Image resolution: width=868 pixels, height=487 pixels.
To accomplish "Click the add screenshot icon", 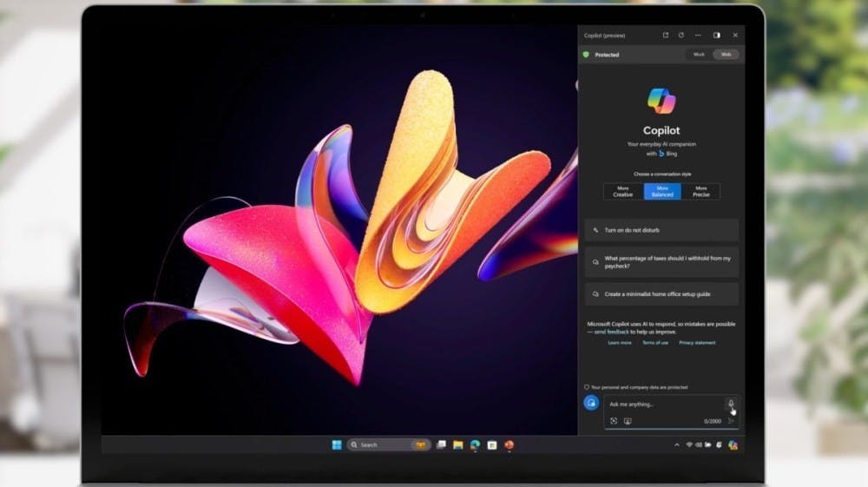I will click(x=628, y=421).
